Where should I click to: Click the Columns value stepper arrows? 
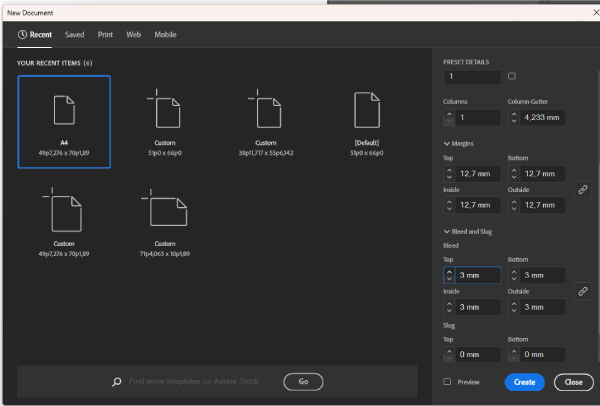(449, 118)
